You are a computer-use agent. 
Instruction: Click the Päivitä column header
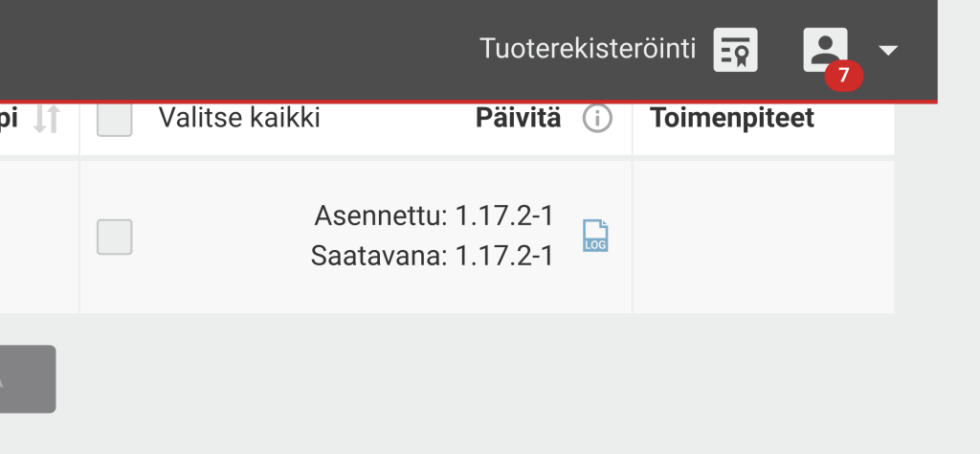point(518,119)
